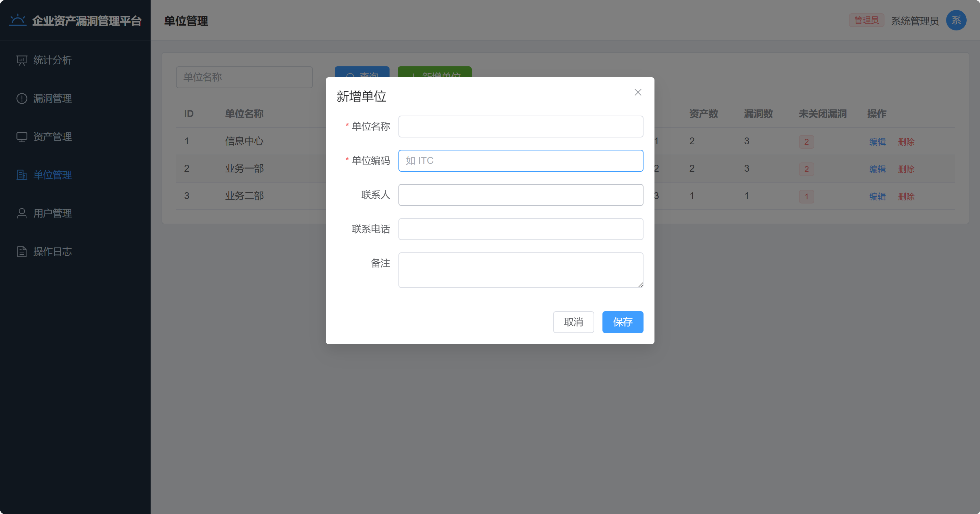This screenshot has width=980, height=514.
Task: Click the 统计分析 chart icon
Action: [22, 61]
